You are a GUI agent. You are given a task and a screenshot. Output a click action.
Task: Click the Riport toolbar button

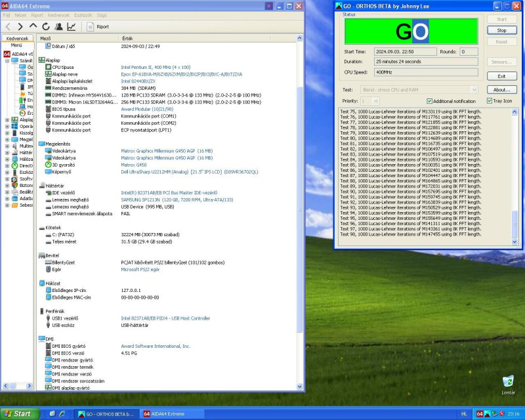98,27
